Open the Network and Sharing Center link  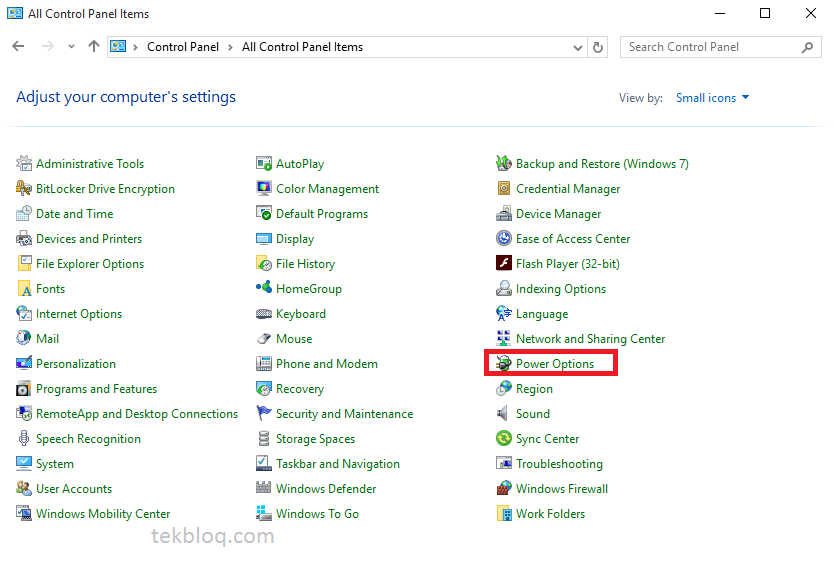[590, 339]
